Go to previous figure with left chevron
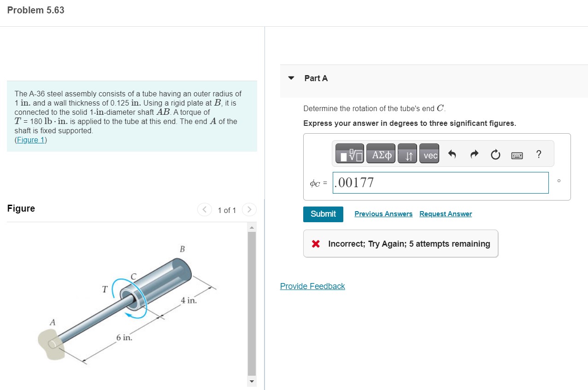 (x=204, y=210)
